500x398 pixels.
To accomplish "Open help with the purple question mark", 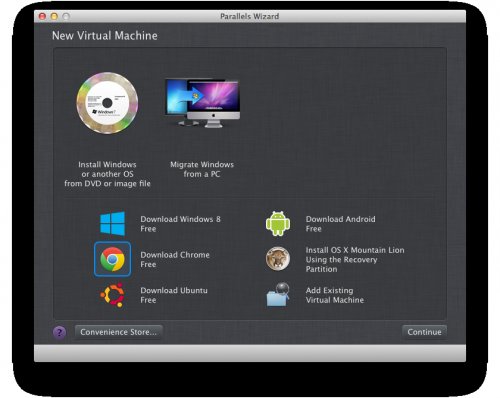I will [59, 332].
